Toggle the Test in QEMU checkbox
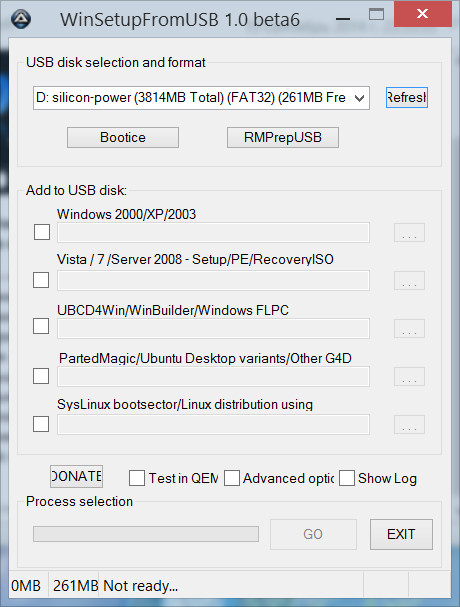Viewport: 460px width, 607px height. [137, 478]
